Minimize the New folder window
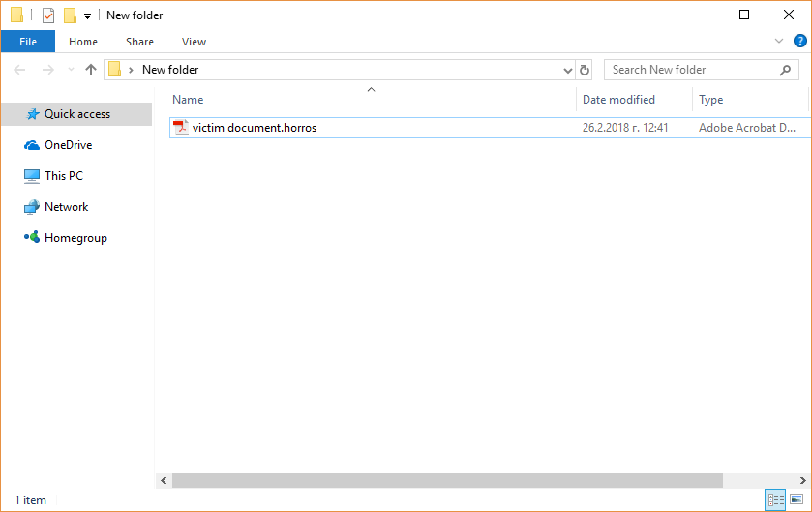Image resolution: width=812 pixels, height=512 pixels. pos(701,15)
